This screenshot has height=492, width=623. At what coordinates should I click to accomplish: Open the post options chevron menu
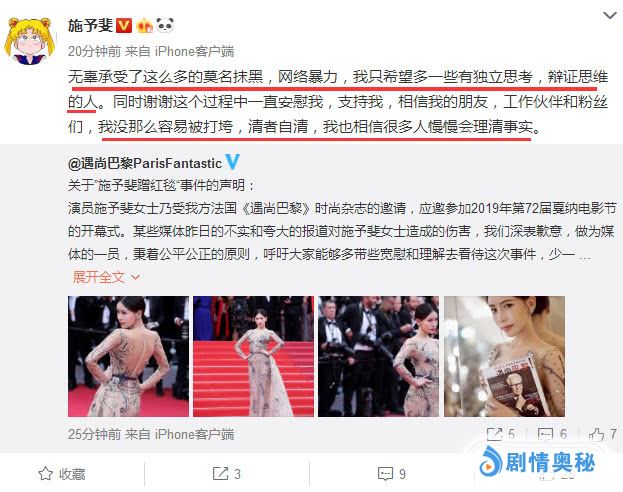pos(610,15)
